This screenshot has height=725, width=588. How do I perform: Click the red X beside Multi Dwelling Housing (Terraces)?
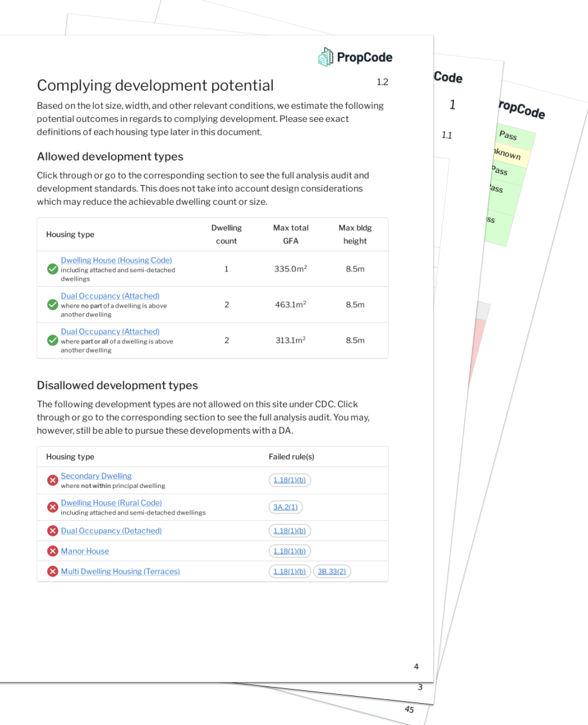[52, 571]
